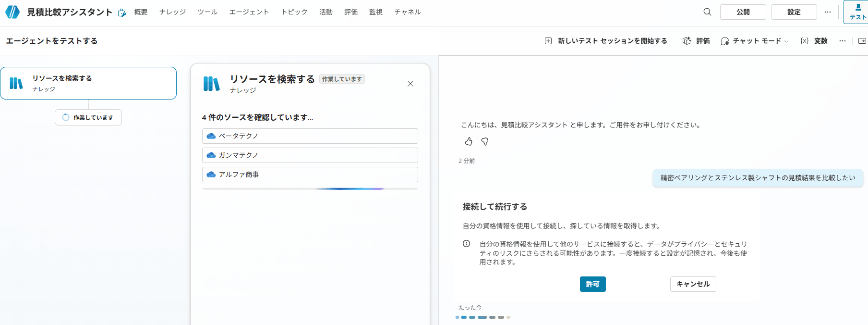The height and width of the screenshot is (325, 868).
Task: Click the agent status icon beside 見積比較アシスタント
Action: pyautogui.click(x=122, y=12)
